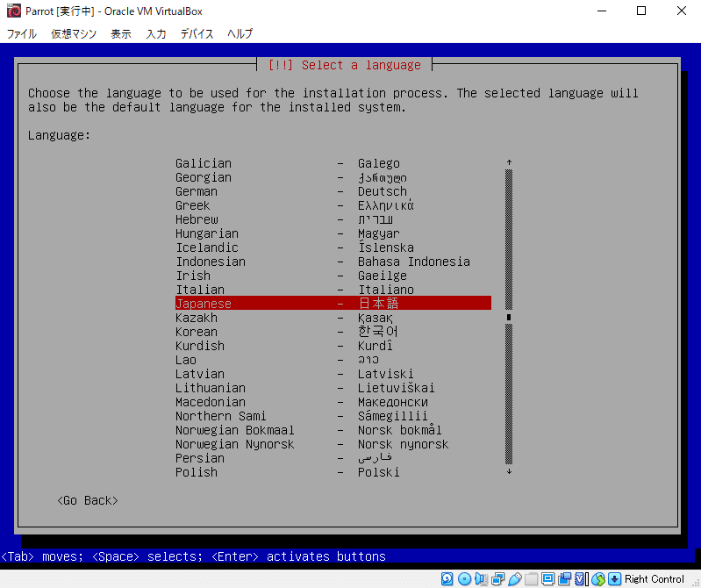
Task: Activate the <Go Back> button
Action: click(88, 500)
